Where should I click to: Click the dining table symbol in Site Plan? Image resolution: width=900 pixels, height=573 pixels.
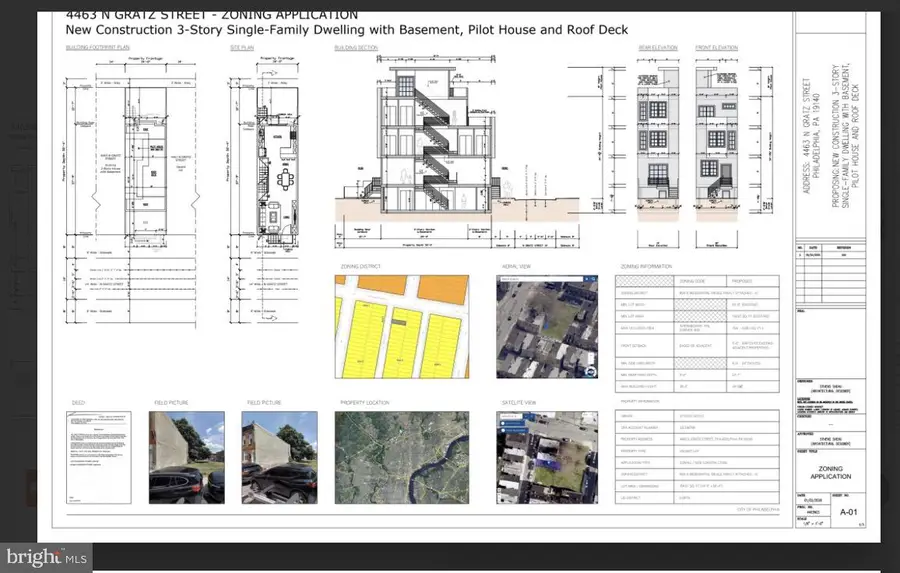pyautogui.click(x=285, y=179)
